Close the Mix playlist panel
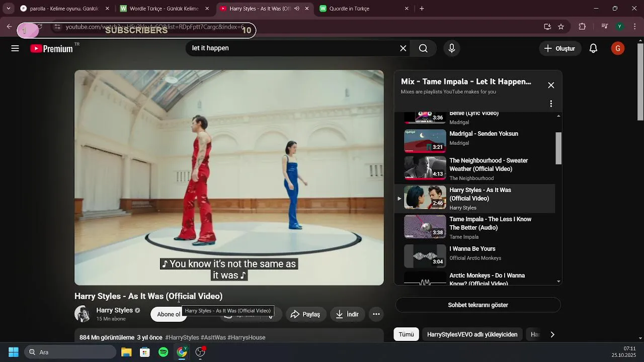 [551, 85]
